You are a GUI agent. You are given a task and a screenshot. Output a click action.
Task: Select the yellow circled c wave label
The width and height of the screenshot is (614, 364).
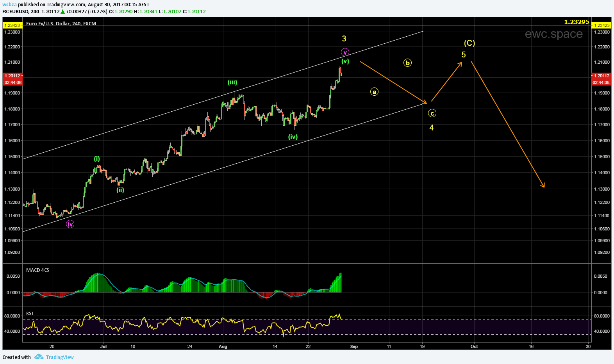click(x=432, y=113)
